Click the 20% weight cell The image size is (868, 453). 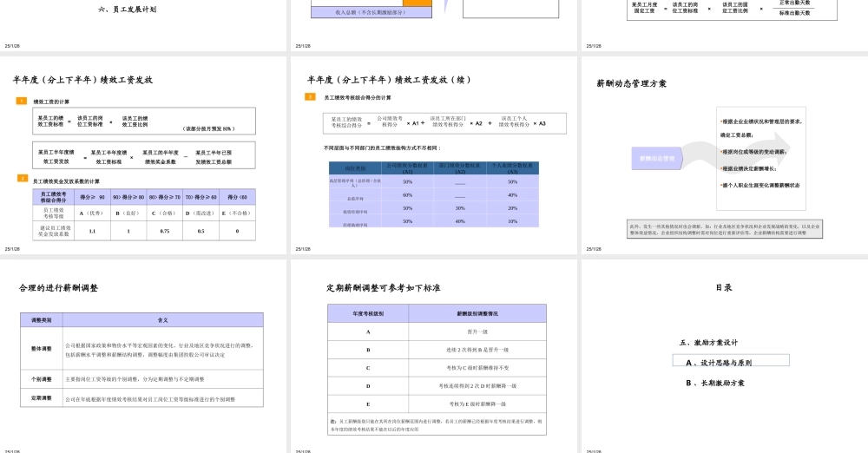[x=513, y=208]
